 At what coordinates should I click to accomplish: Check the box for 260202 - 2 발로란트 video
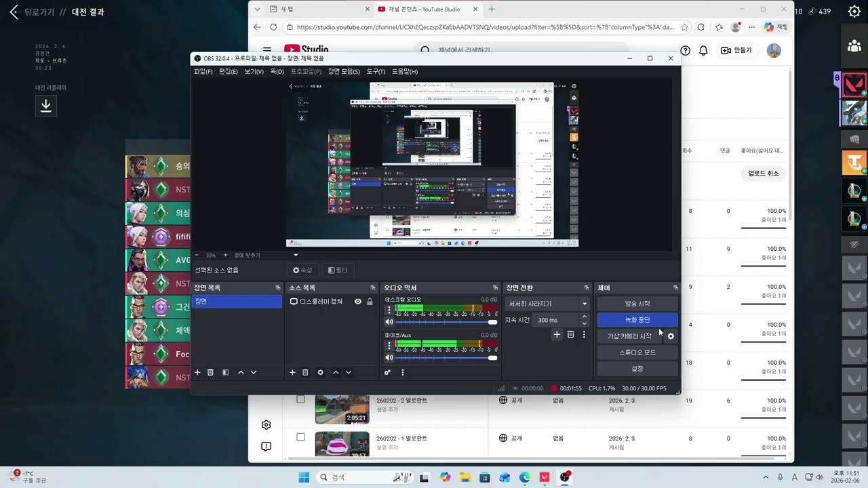[x=300, y=399]
